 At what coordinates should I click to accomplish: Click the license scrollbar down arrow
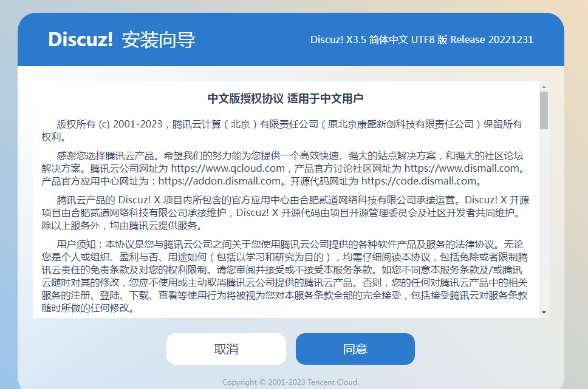[544, 313]
